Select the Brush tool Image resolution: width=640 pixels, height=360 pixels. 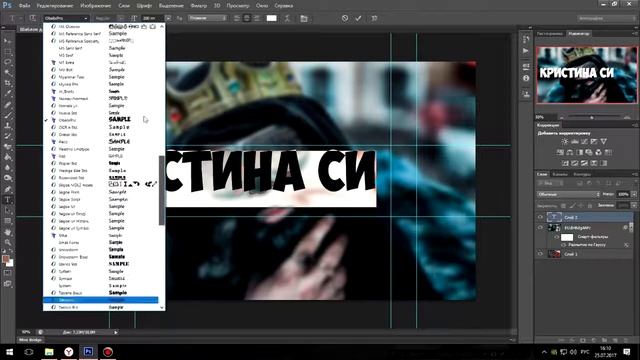[8, 115]
